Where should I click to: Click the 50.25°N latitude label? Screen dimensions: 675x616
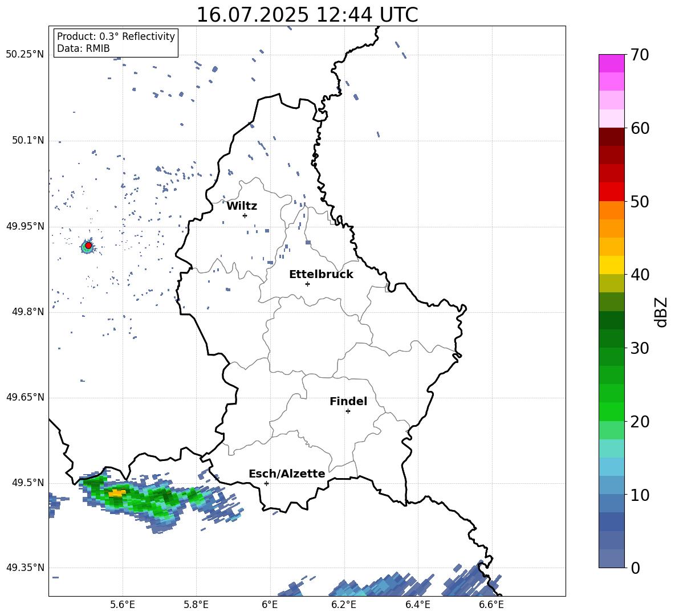tap(25, 55)
